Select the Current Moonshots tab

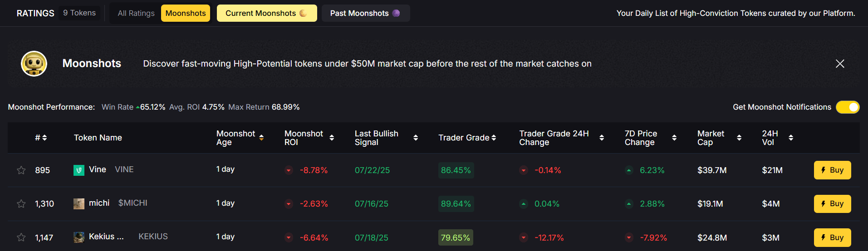coord(266,13)
